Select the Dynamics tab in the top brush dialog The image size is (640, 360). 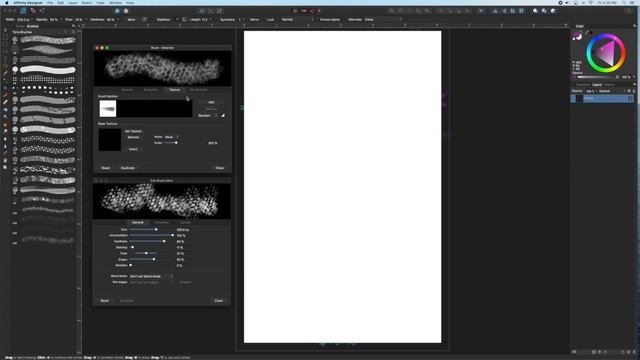(x=151, y=89)
